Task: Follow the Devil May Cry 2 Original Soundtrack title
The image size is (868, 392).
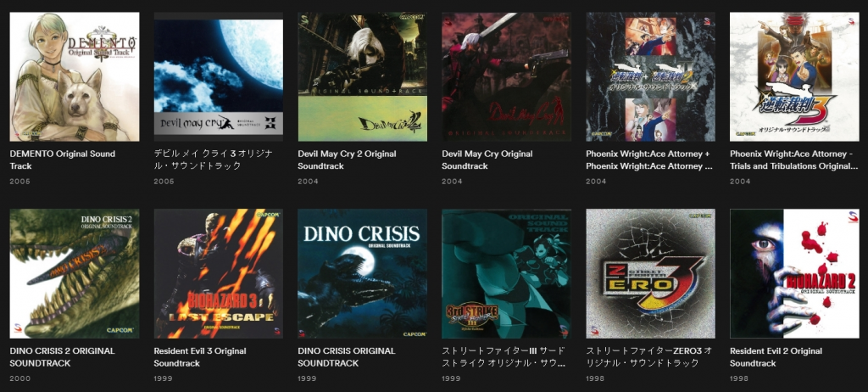Action: (x=347, y=160)
